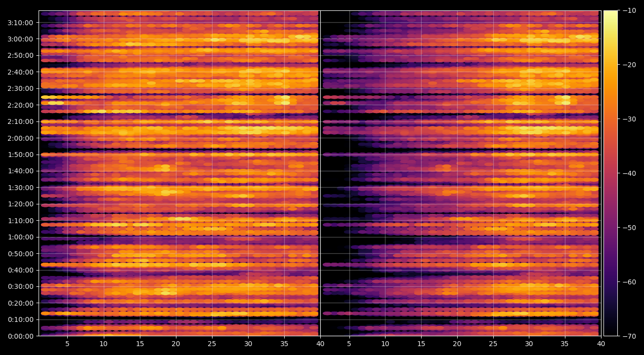The width and height of the screenshot is (644, 355).
Task: Select the 1:00:00 y-axis tick label
Action: point(20,237)
